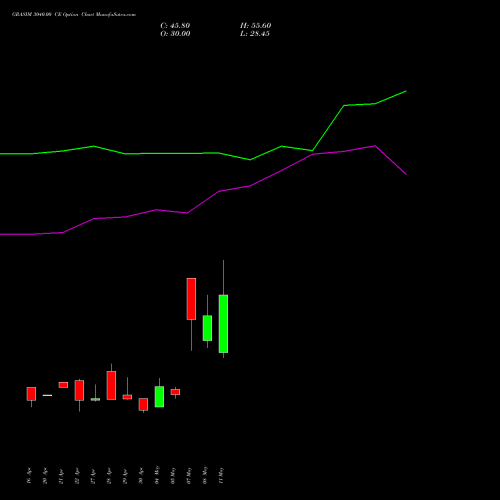Select the 07 May date label
Viewport: 500px width, 500px height.
click(x=189, y=475)
